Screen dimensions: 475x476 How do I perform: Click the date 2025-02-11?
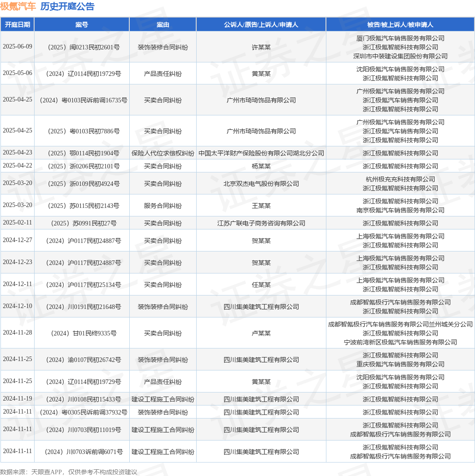(x=18, y=223)
